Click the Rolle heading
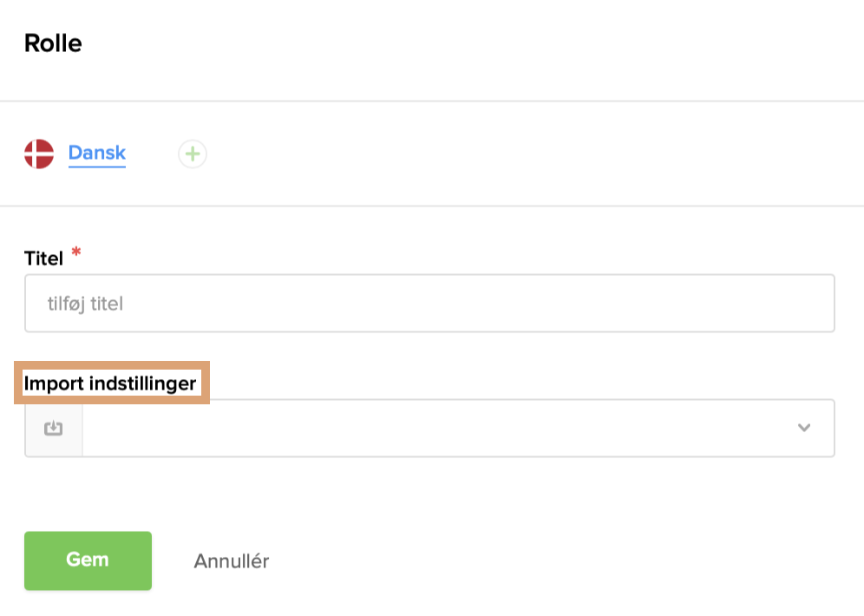 [x=53, y=43]
